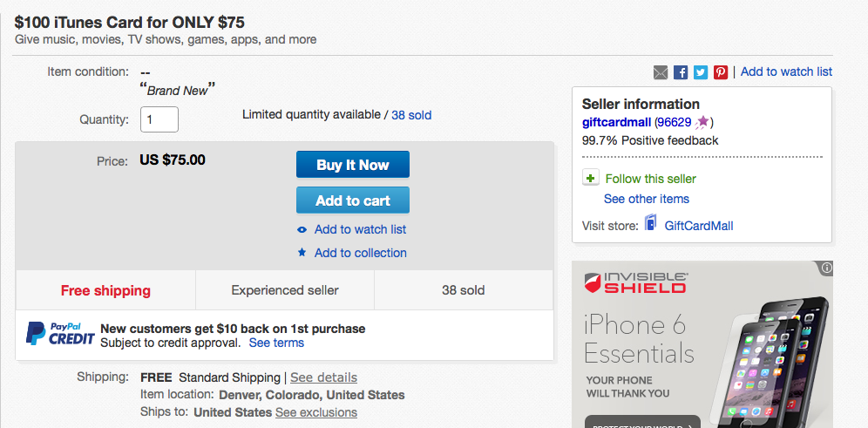The image size is (868, 428).
Task: Click the ad info icon
Action: click(x=826, y=268)
